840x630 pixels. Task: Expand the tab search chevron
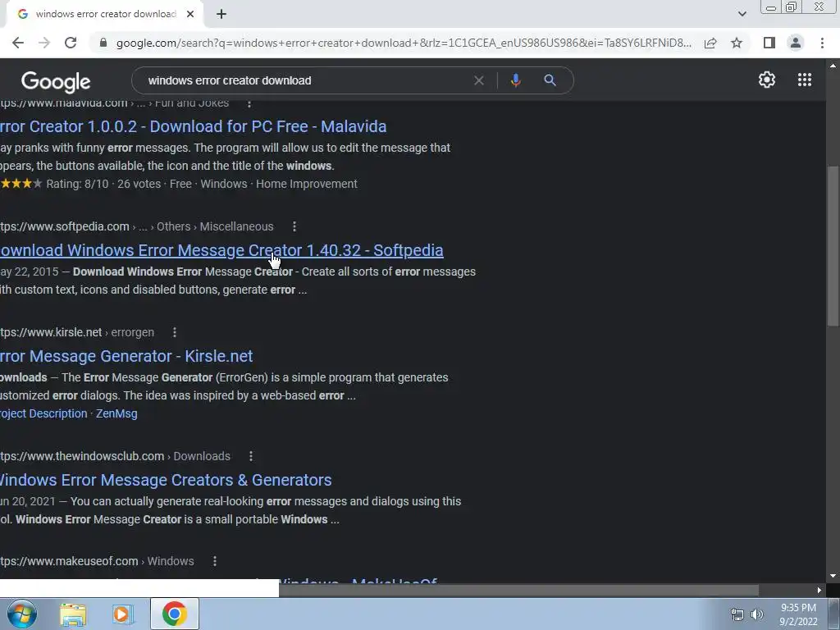click(x=742, y=14)
